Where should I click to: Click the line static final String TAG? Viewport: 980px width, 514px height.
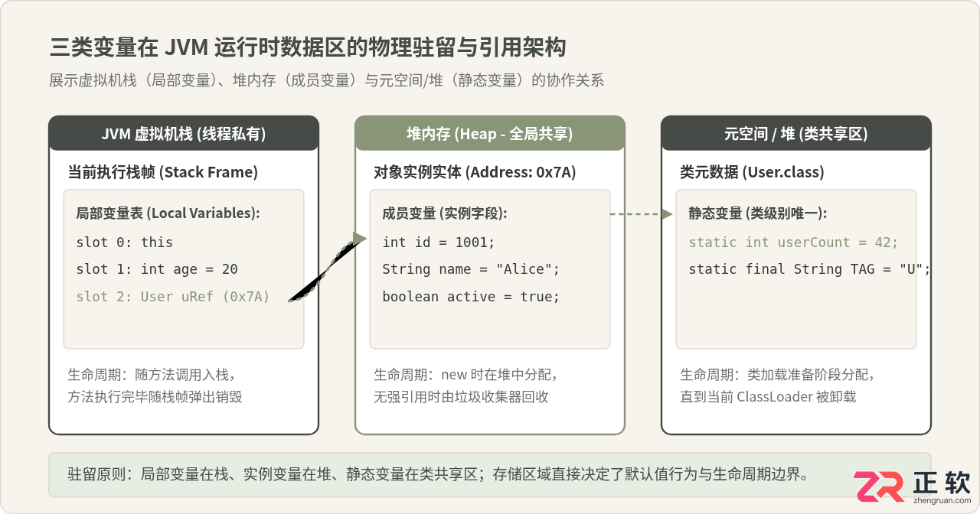pyautogui.click(x=809, y=269)
